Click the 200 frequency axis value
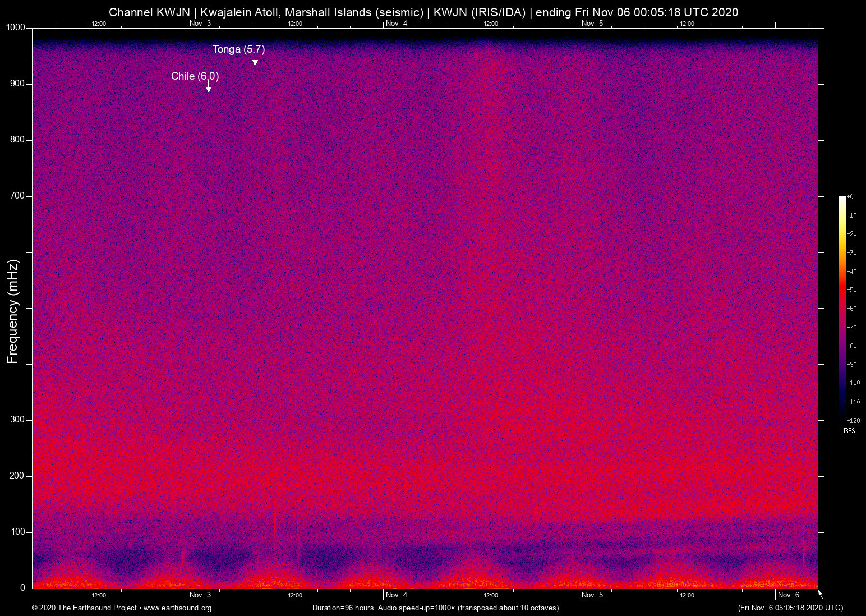 tap(17, 476)
